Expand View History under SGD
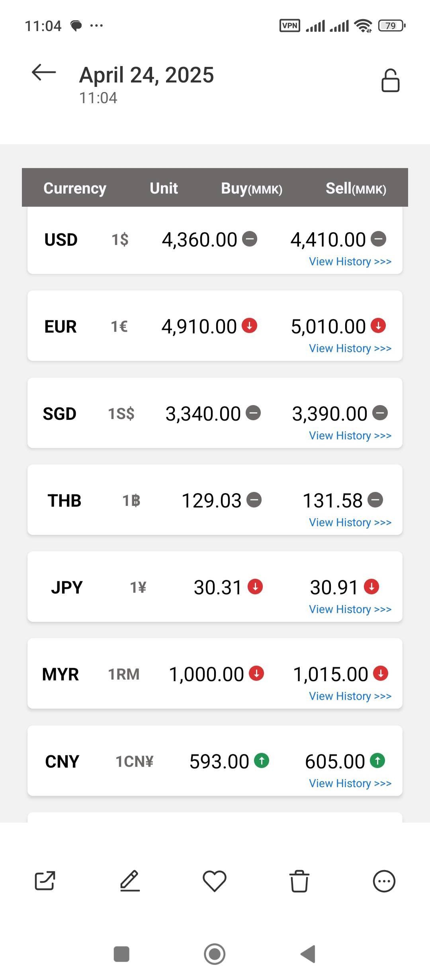 point(350,436)
